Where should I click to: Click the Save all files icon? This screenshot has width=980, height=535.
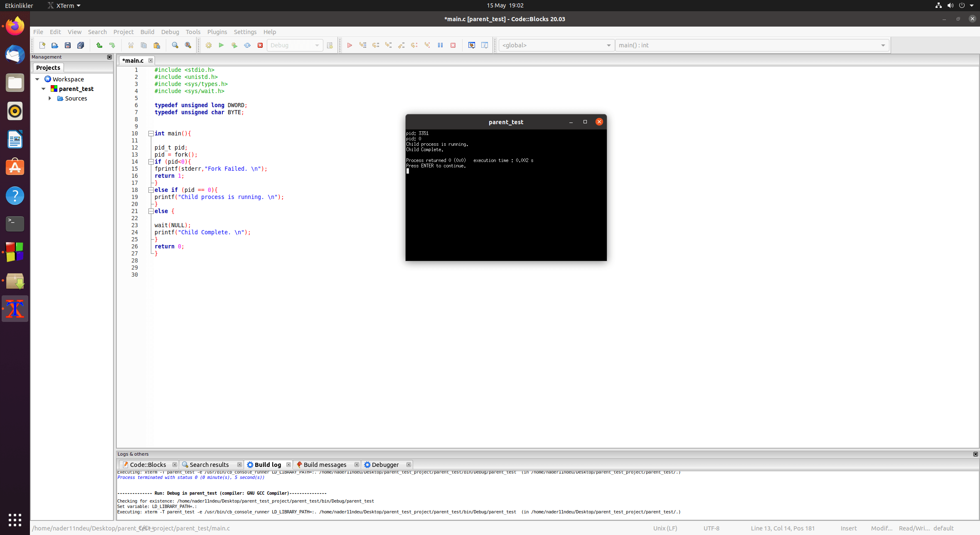[x=81, y=45]
